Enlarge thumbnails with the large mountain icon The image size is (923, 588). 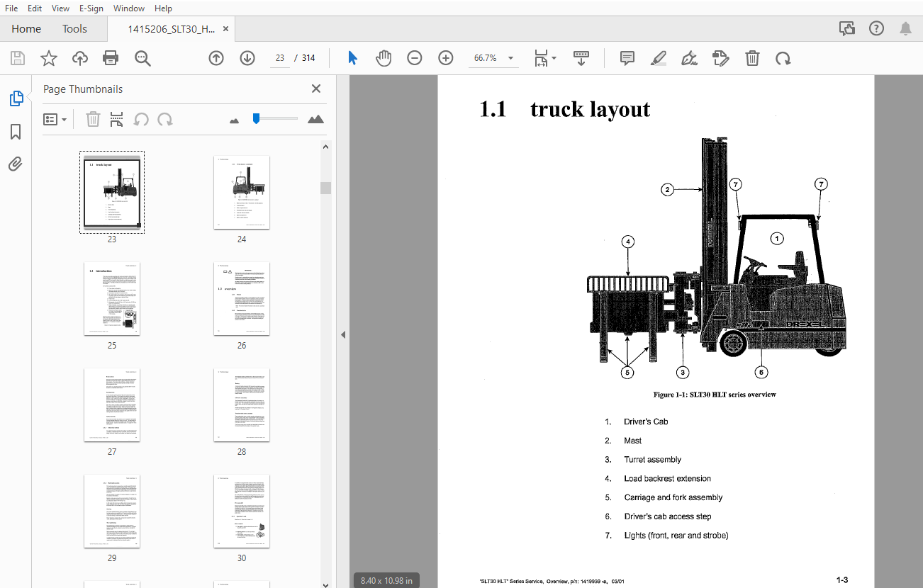[315, 119]
